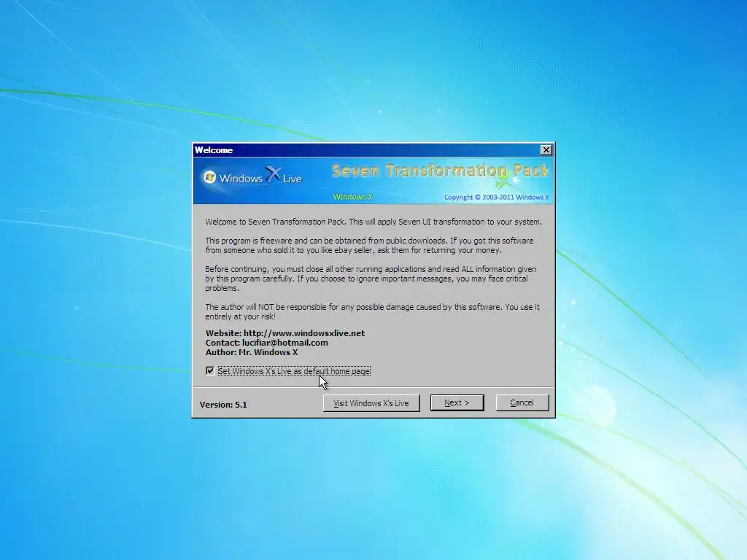Click the paragraph starting 'The author will NOT'
This screenshot has width=747, height=560.
373,312
